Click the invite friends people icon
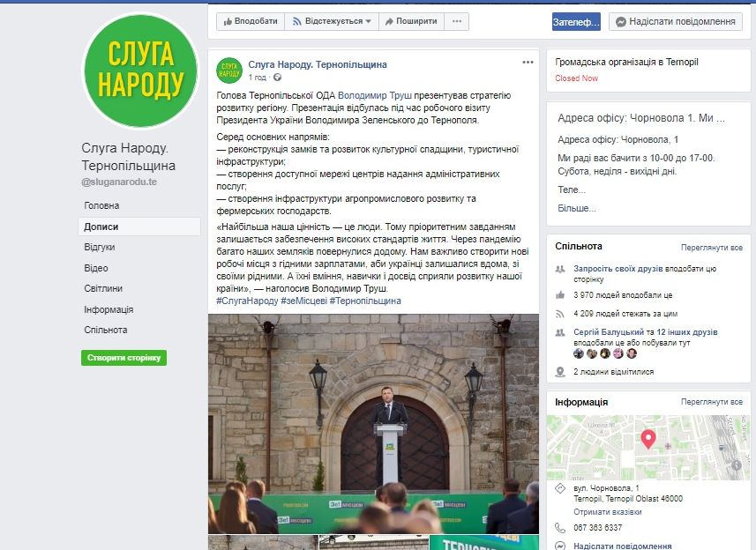756x550 pixels. point(560,269)
